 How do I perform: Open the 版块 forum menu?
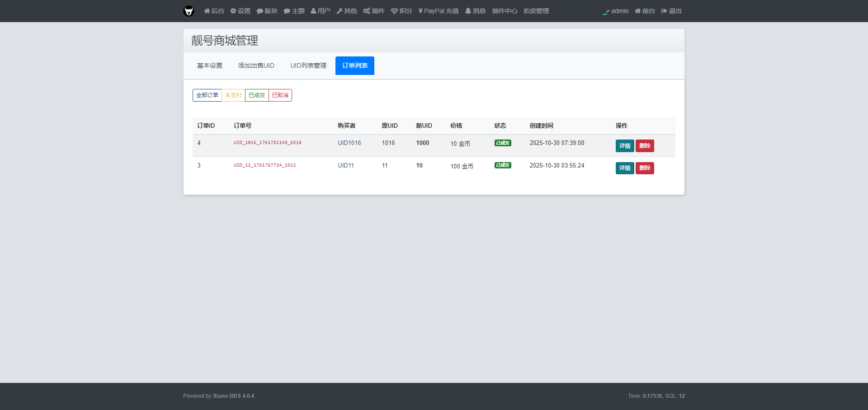(267, 11)
